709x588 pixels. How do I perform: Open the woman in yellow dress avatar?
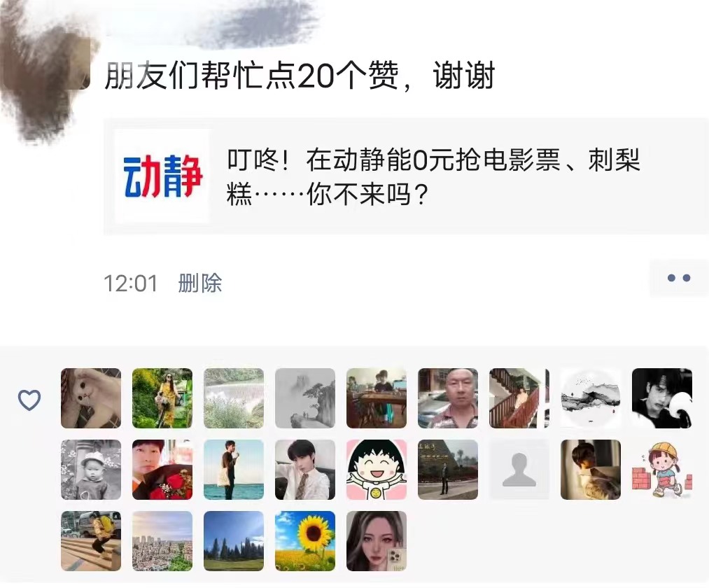point(162,398)
